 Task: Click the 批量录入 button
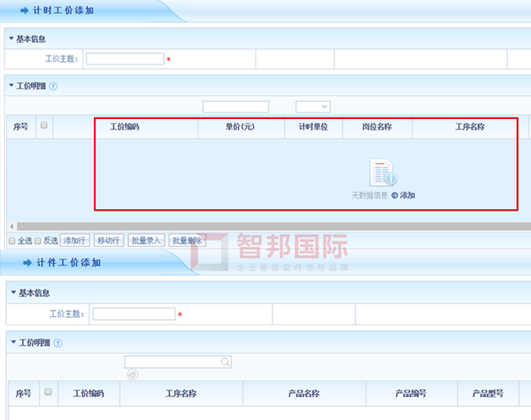[146, 240]
